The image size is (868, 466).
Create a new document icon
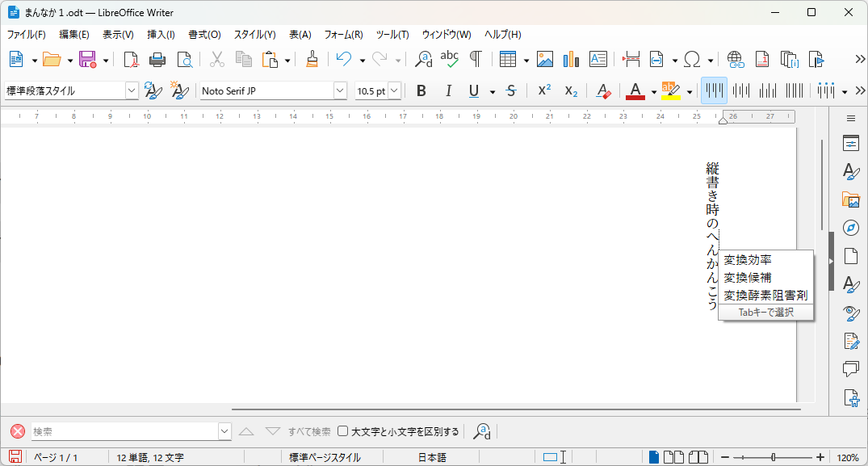(16, 59)
